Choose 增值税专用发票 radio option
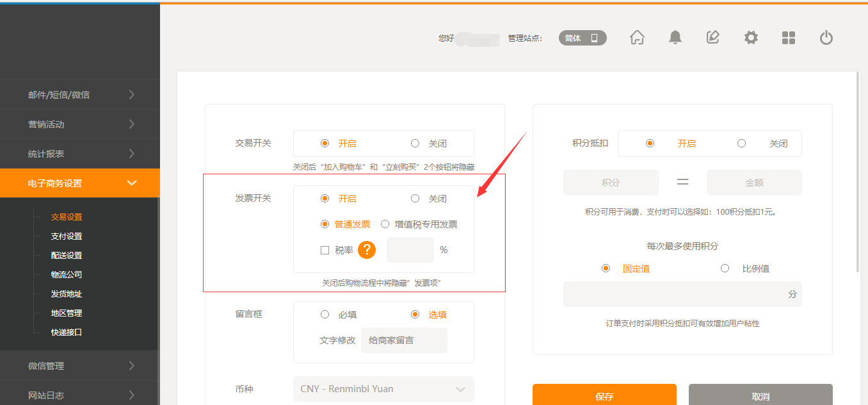The height and width of the screenshot is (405, 868). 385,224
